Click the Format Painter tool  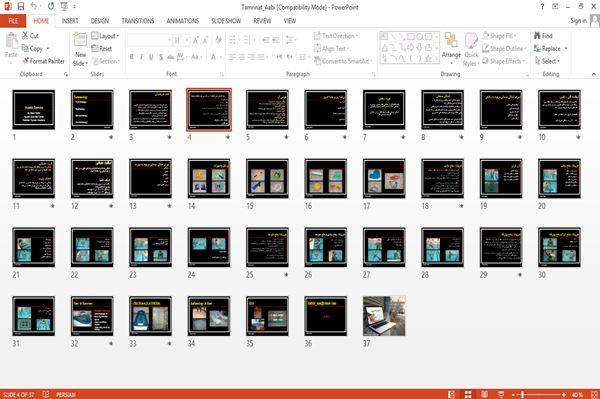43,61
